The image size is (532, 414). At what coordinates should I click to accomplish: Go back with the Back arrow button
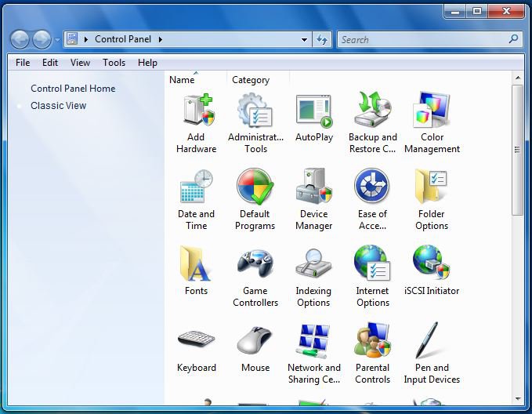[20, 40]
